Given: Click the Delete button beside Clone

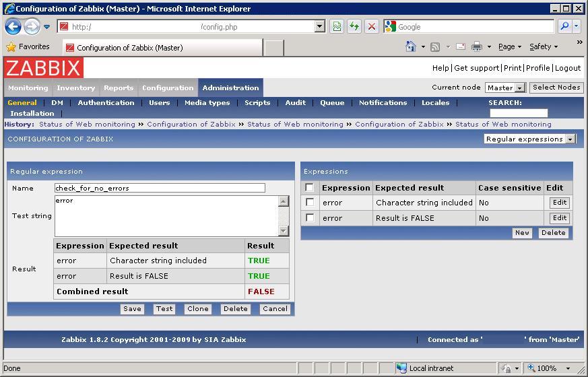Looking at the screenshot, I should [236, 309].
